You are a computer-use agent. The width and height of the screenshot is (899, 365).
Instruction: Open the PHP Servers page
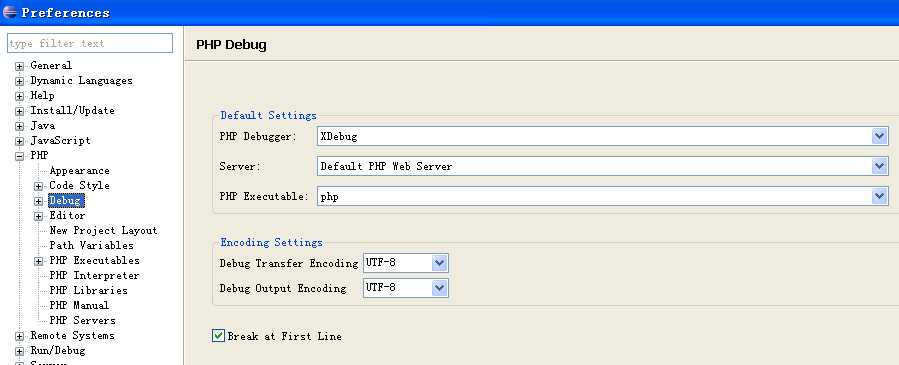pyautogui.click(x=82, y=320)
